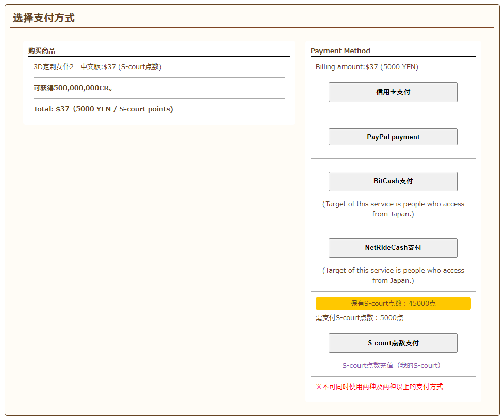Click the red ※ payment restriction warning

[x=379, y=387]
